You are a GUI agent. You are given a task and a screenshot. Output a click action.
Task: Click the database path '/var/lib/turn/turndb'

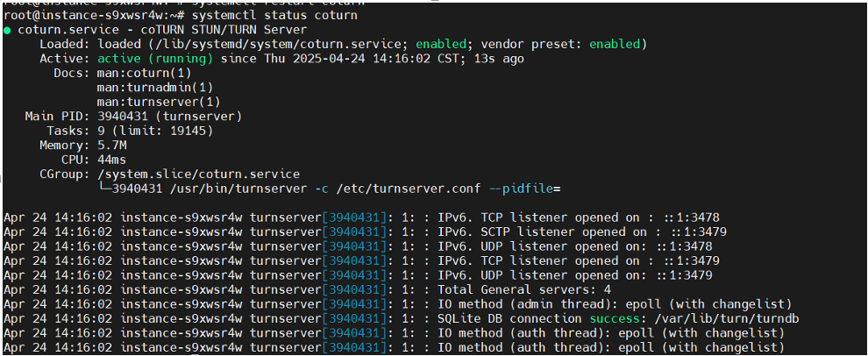727,318
